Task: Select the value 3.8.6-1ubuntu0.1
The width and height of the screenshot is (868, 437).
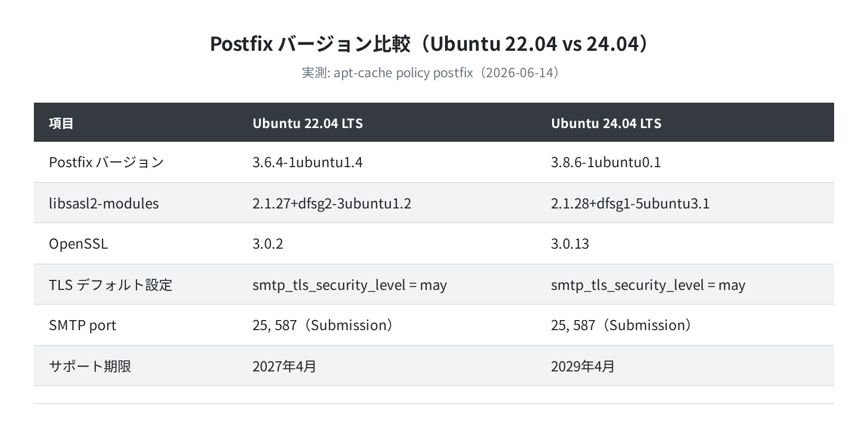Action: click(x=606, y=162)
